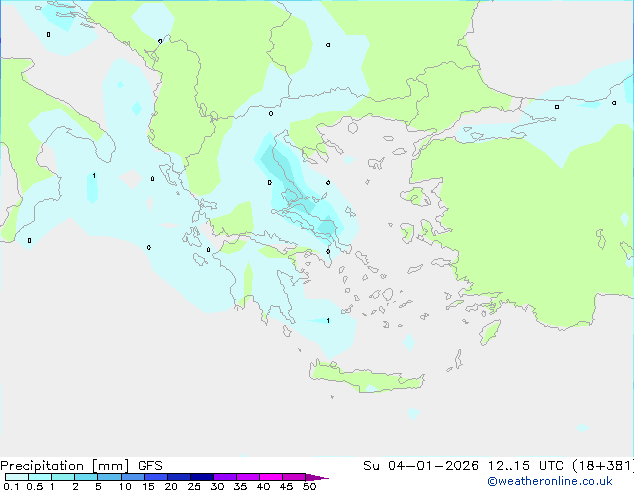The height and width of the screenshot is (490, 634).
Task: Pick the 0.5–1 mm legend swatch
Action: pos(40,477)
